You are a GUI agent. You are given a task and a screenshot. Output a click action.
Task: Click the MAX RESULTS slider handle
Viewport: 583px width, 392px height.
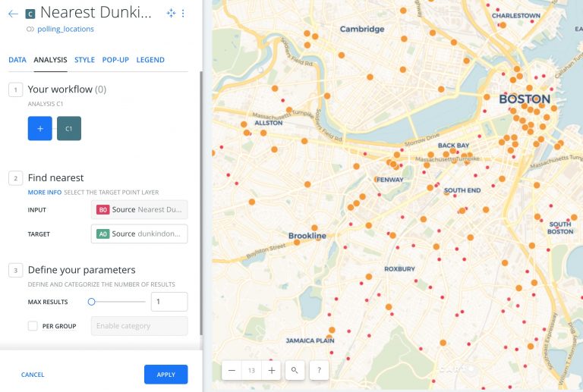click(x=91, y=302)
